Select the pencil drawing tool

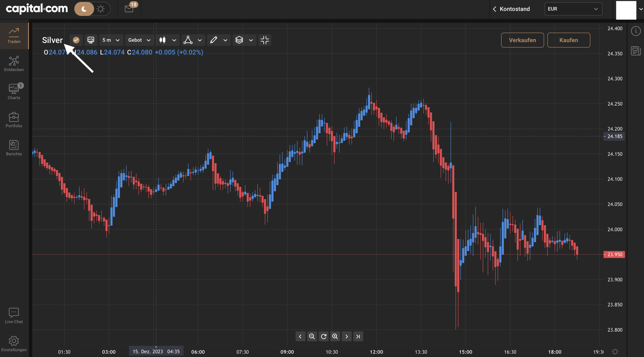click(214, 40)
